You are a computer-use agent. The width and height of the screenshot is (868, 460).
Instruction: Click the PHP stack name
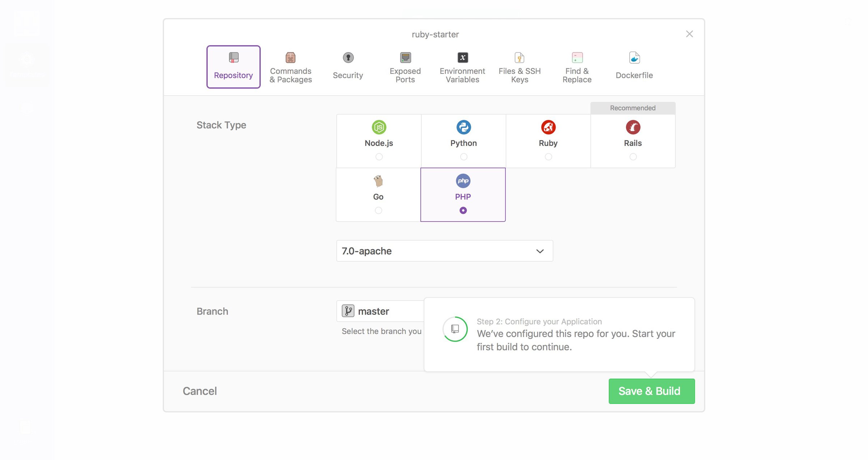click(x=463, y=197)
